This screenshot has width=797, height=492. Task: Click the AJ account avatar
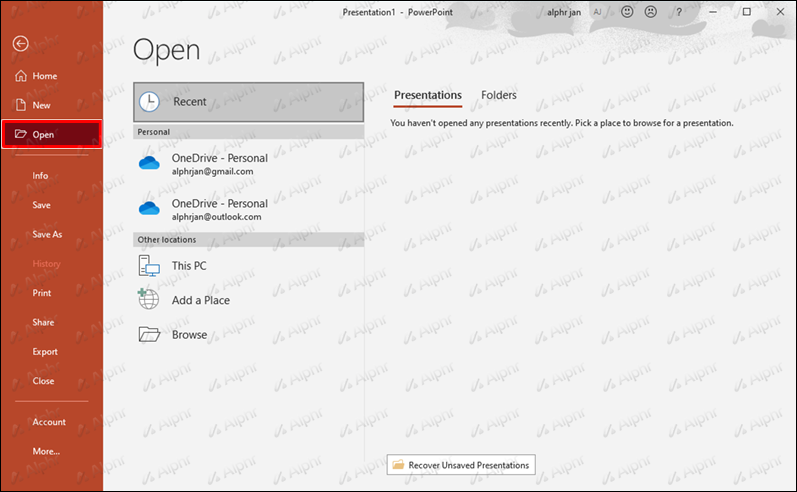click(597, 12)
